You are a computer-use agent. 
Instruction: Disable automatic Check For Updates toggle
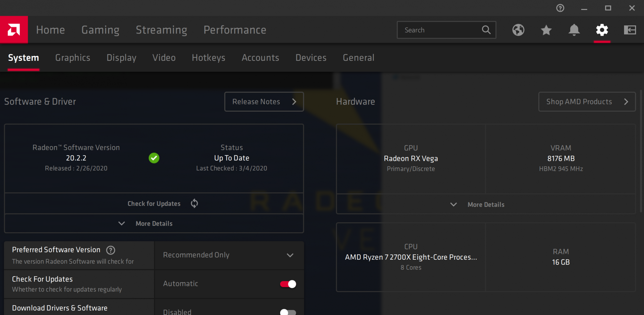288,284
